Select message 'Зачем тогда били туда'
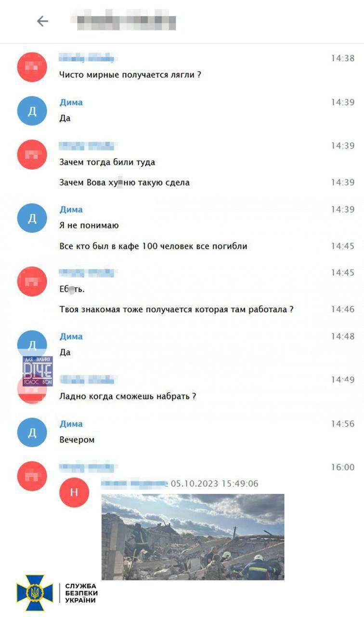 (x=107, y=162)
